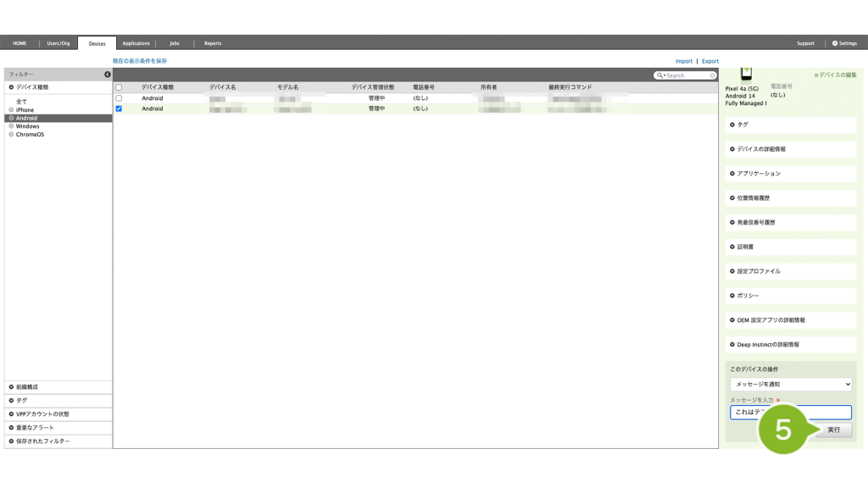Click the メッセージを入力 text field

790,413
